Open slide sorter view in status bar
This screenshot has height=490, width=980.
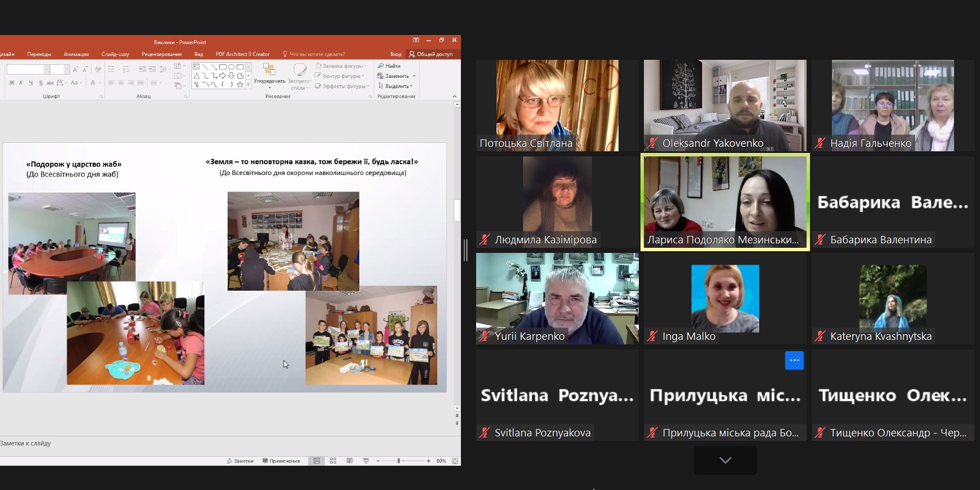333,461
